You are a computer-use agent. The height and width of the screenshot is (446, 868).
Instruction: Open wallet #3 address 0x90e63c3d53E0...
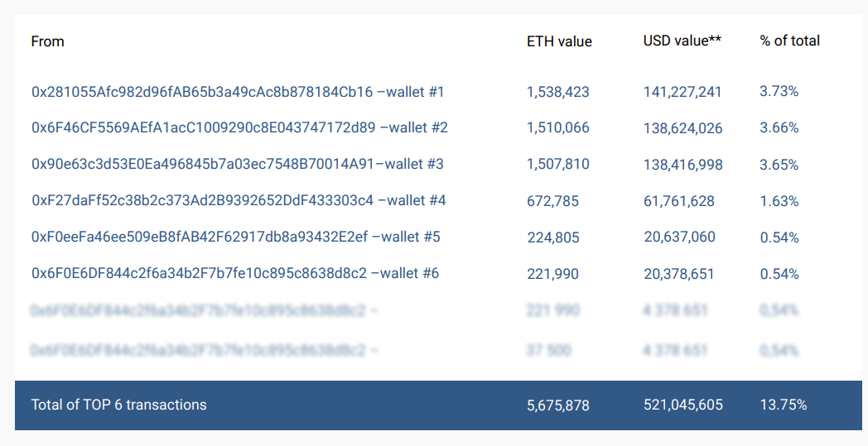point(238,165)
